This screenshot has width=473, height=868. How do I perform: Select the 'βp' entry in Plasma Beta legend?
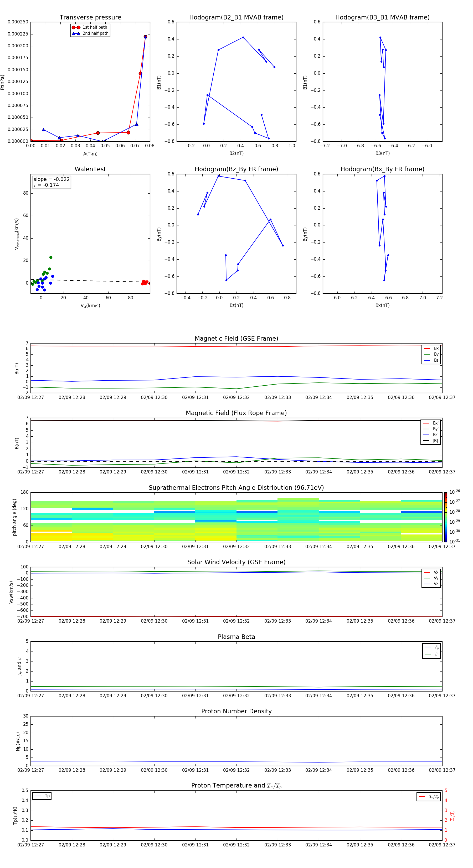point(432,647)
